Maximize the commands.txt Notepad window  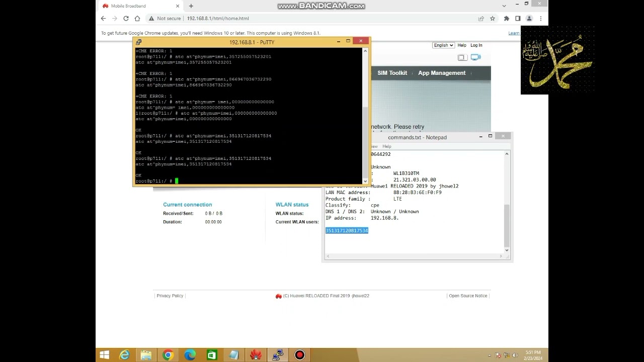(x=491, y=136)
